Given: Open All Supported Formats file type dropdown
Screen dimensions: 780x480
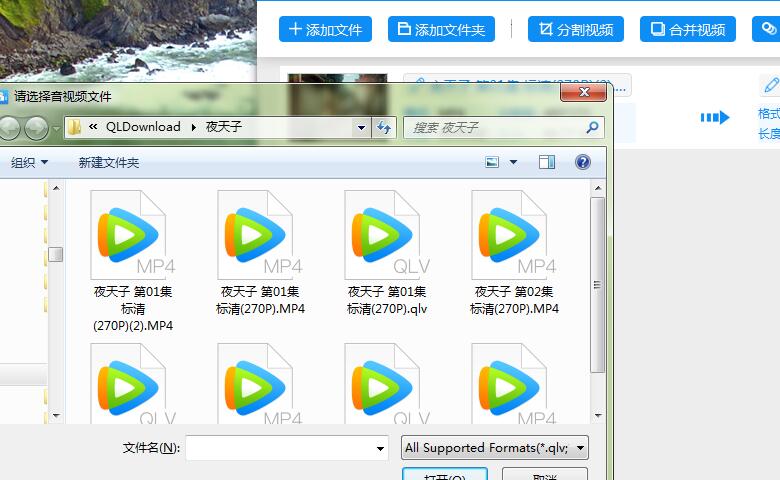Looking at the screenshot, I should (494, 448).
